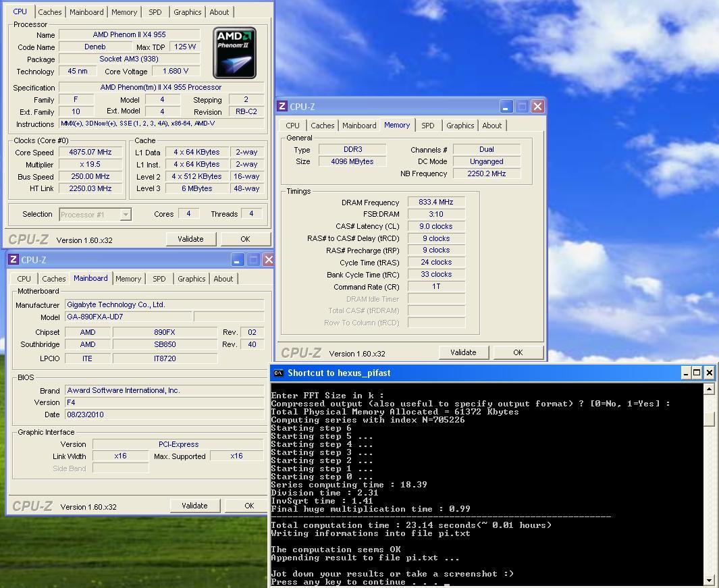Click the console scrollbar up arrow
719x588 pixels.
709,390
